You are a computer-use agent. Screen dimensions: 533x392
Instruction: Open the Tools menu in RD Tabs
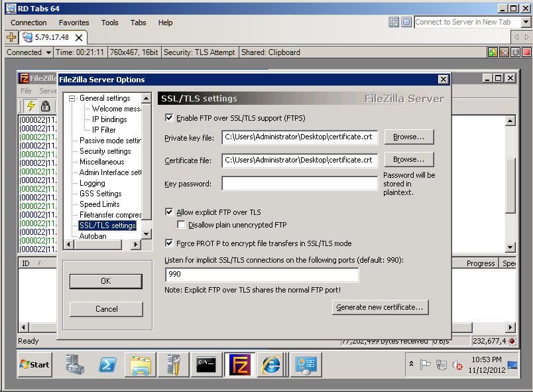109,23
